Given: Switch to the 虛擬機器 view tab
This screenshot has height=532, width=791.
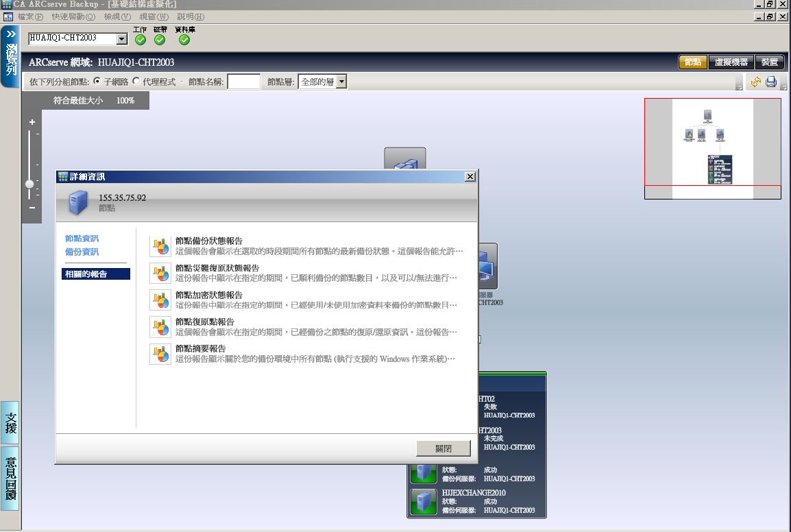Looking at the screenshot, I should [731, 62].
